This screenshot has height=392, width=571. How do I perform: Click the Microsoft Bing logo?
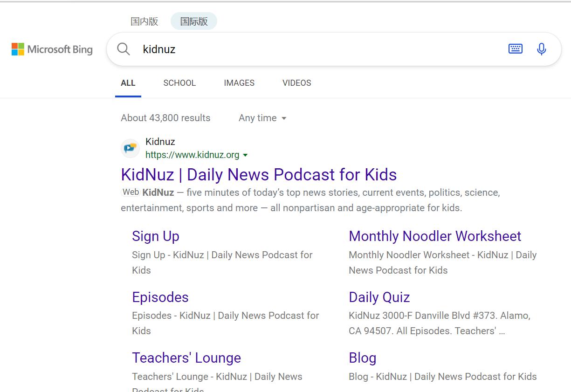click(x=52, y=49)
